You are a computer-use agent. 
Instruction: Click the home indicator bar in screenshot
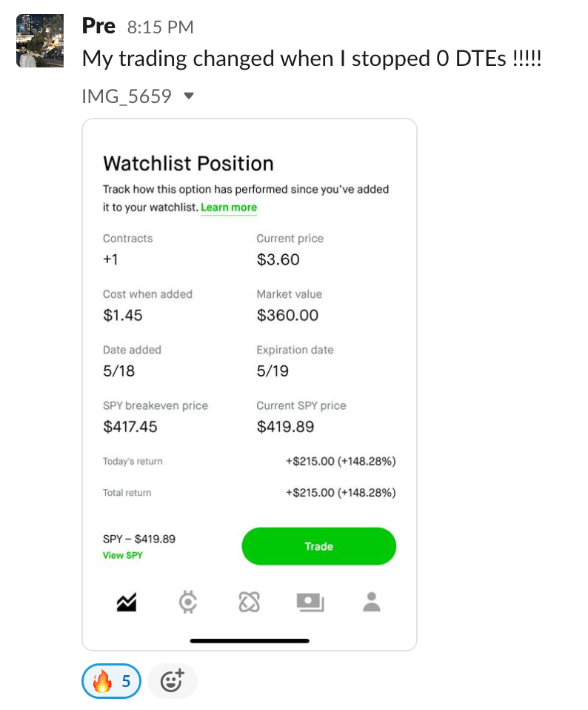point(250,640)
